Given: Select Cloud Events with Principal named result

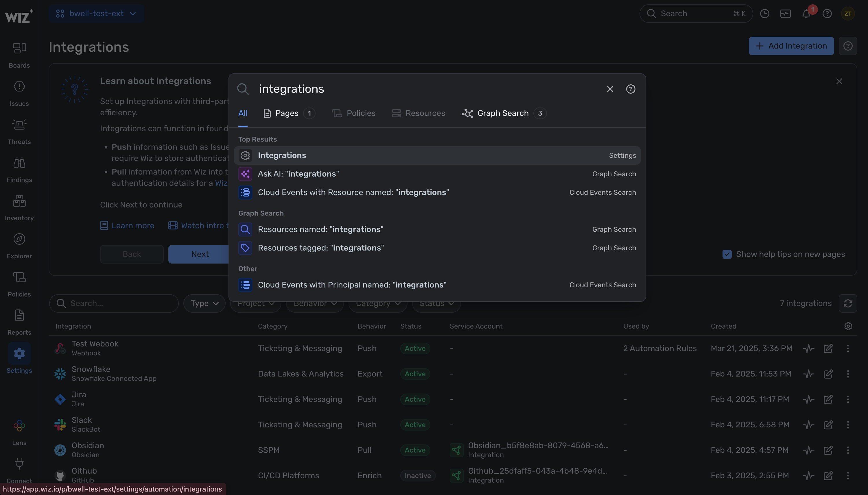Looking at the screenshot, I should click(x=437, y=285).
